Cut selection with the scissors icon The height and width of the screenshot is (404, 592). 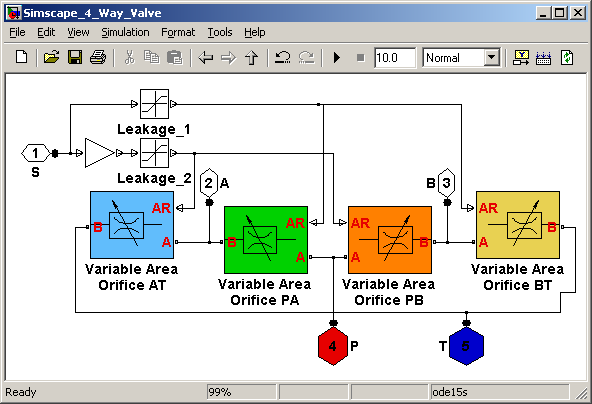click(x=130, y=57)
